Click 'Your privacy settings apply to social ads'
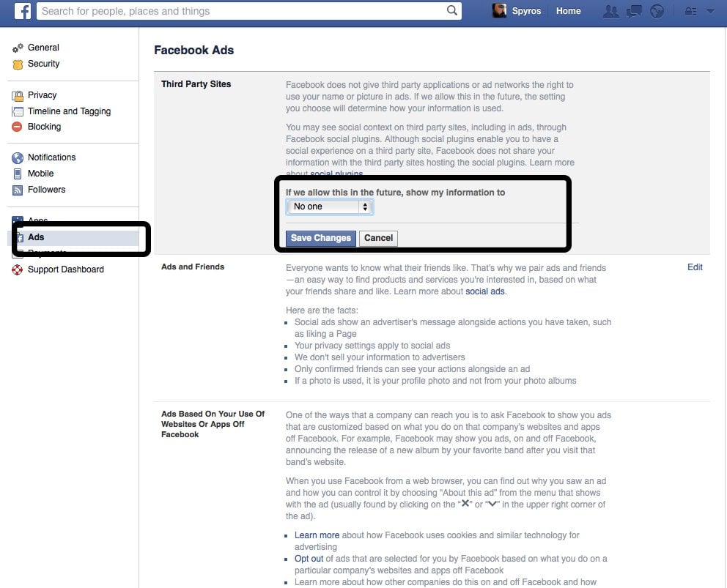Image resolution: width=727 pixels, height=588 pixels. click(372, 346)
